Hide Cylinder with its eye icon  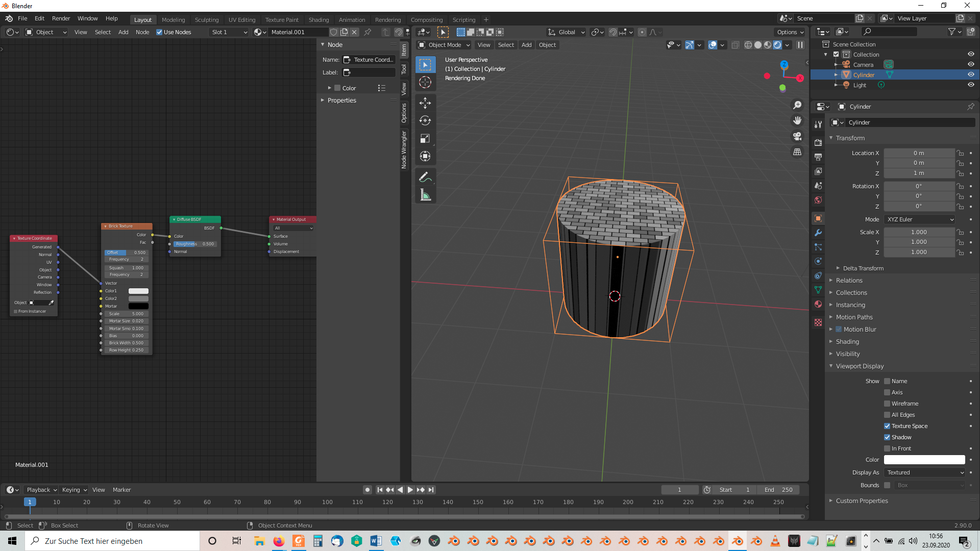click(971, 74)
